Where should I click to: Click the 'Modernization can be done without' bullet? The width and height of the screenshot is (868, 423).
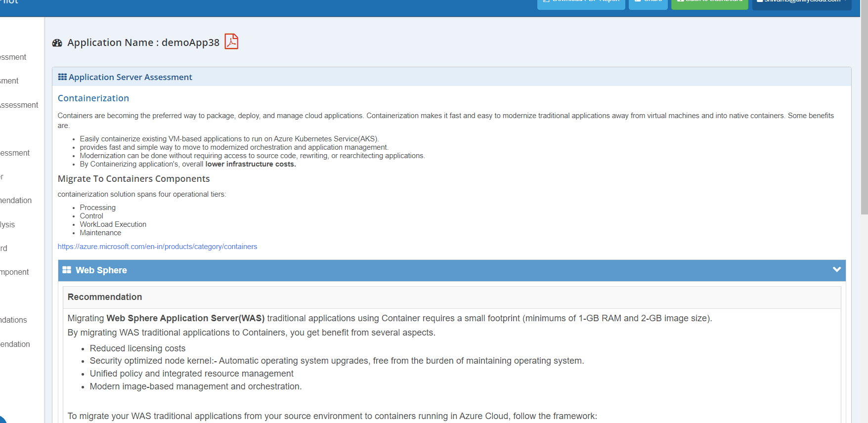[x=252, y=156]
